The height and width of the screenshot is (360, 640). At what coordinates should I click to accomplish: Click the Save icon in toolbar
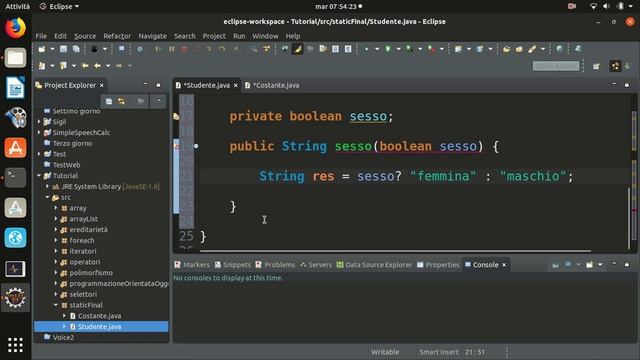point(63,49)
